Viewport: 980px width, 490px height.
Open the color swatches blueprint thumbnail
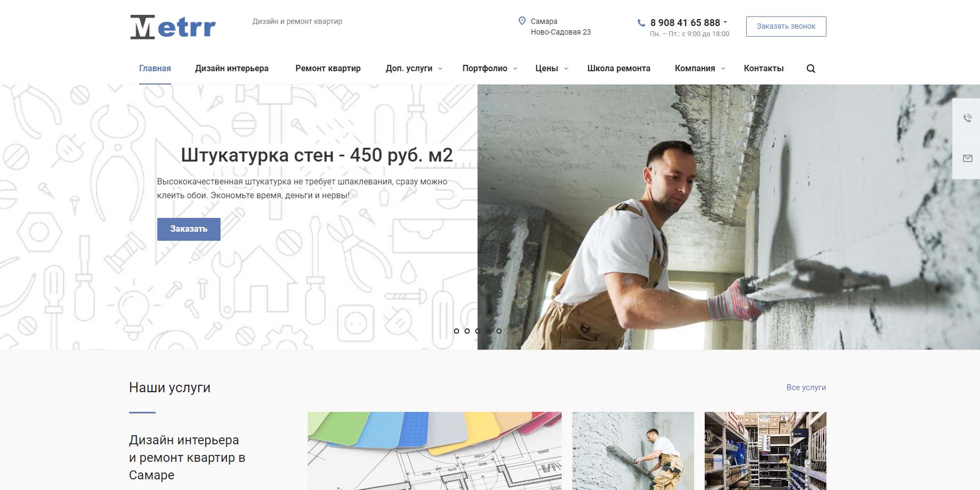[x=434, y=451]
